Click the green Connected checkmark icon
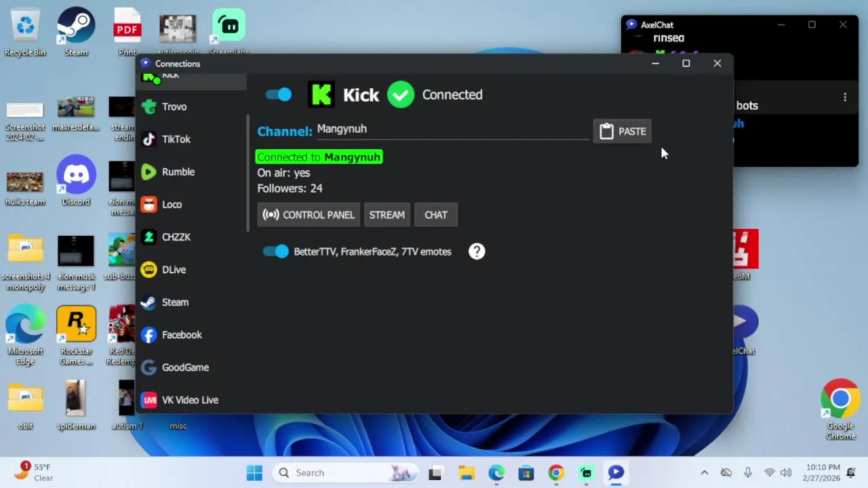868x488 pixels. (x=401, y=95)
